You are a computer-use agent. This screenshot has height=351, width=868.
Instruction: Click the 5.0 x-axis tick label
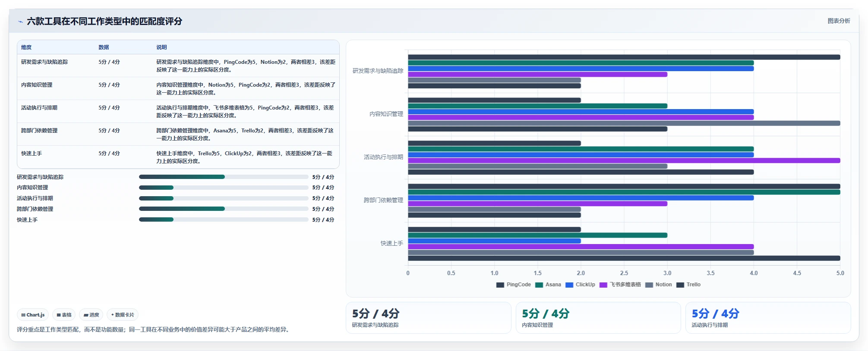tap(840, 273)
